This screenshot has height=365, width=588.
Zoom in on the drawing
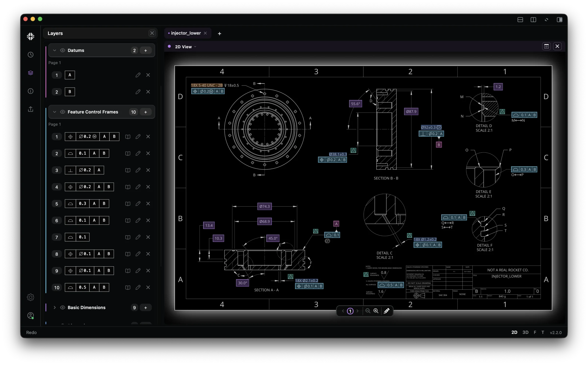376,311
